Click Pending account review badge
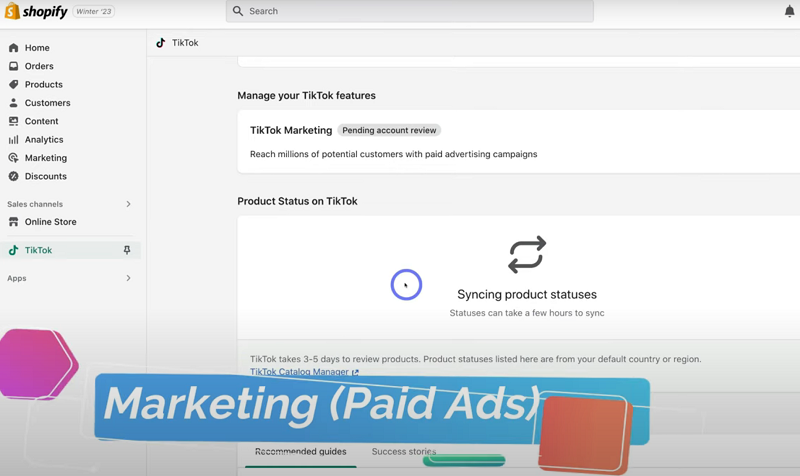The image size is (800, 476). [x=389, y=130]
